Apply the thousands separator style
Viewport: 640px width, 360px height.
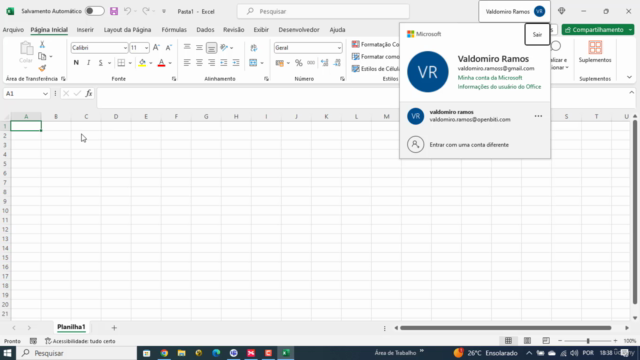click(311, 63)
